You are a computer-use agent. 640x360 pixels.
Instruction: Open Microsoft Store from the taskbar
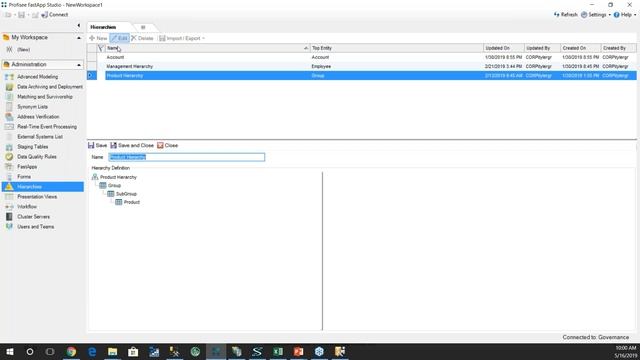tap(133, 351)
